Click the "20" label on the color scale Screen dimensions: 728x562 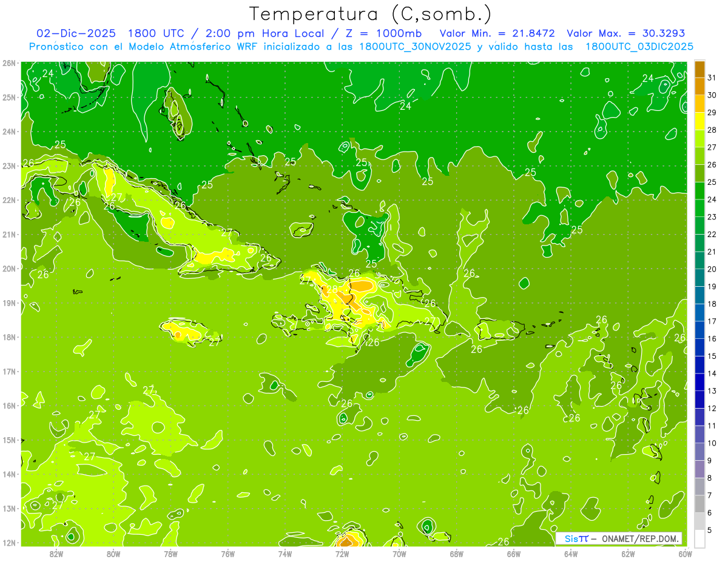pos(712,269)
